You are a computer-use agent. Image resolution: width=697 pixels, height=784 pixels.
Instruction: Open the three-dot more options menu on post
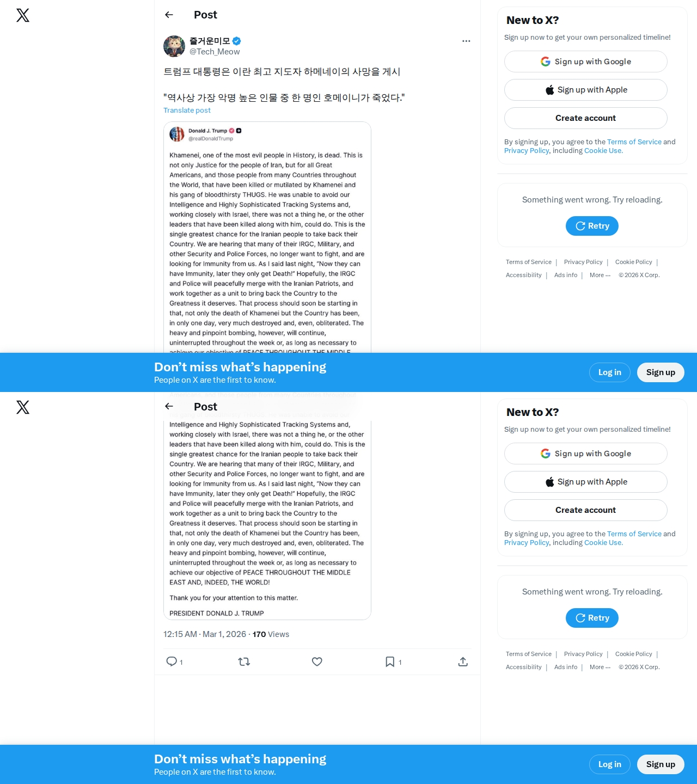(466, 41)
